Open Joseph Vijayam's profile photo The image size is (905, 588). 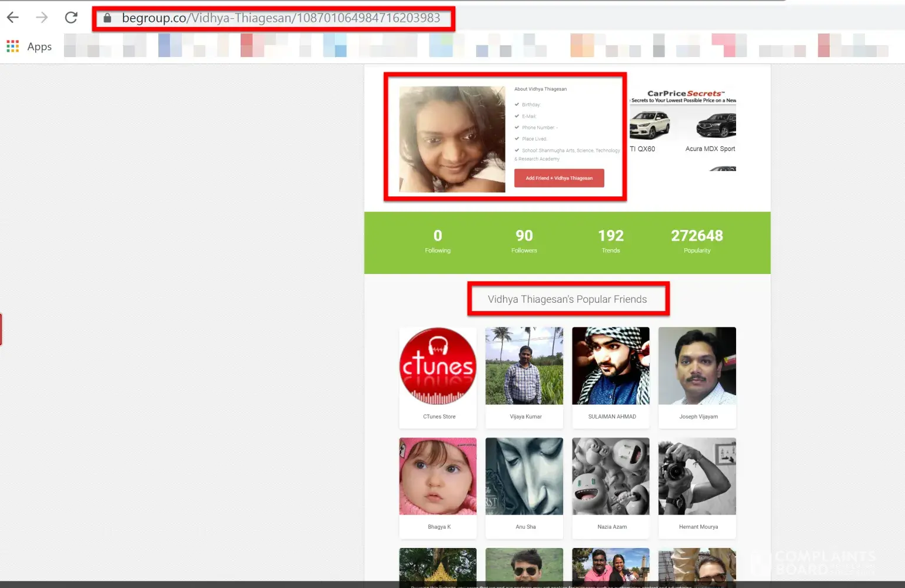(697, 366)
